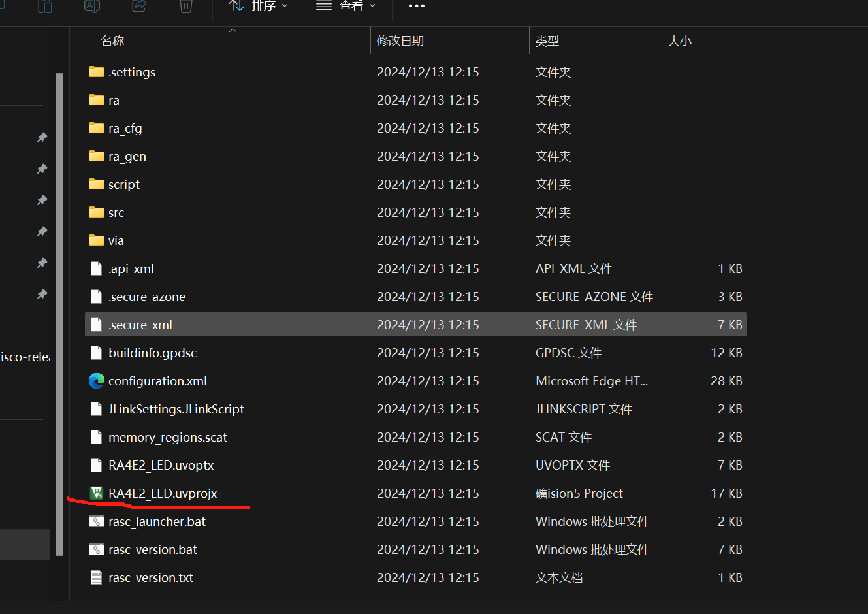This screenshot has height=614, width=868.
Task: Select the buildinfo.gpdsc file icon
Action: (x=97, y=352)
